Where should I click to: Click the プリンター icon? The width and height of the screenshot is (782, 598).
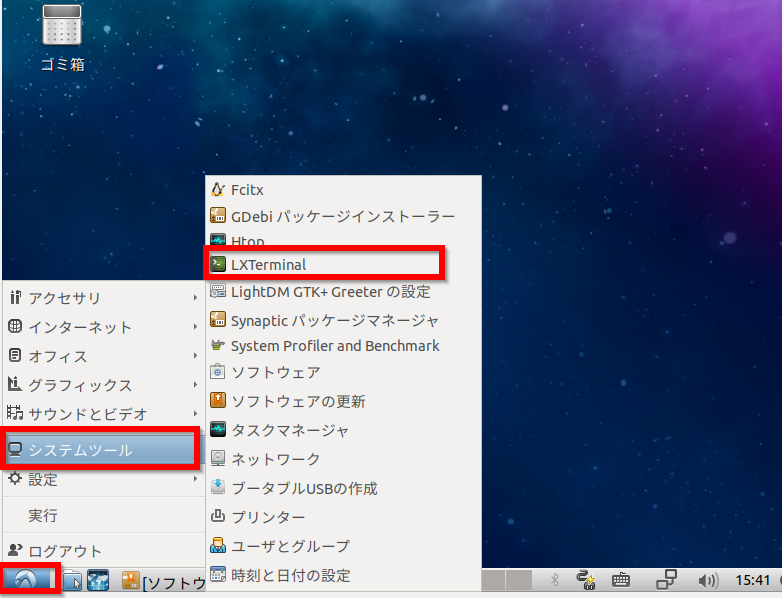coord(217,516)
